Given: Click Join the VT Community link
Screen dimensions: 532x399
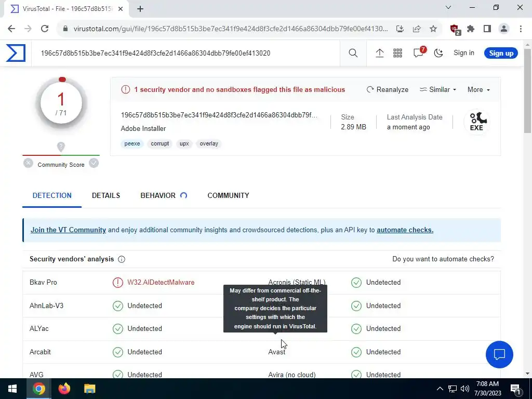Looking at the screenshot, I should coord(68,230).
